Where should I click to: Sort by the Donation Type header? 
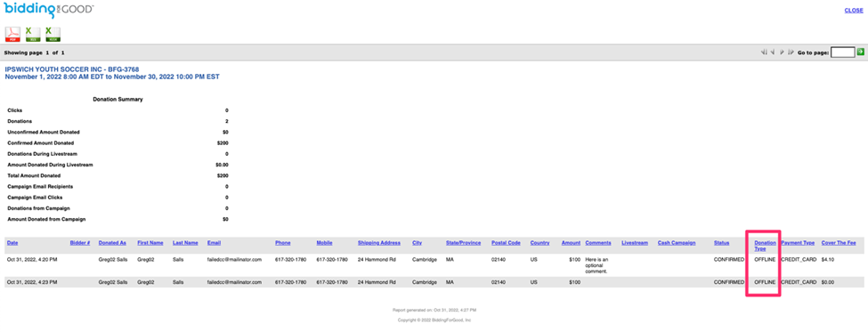pyautogui.click(x=765, y=246)
